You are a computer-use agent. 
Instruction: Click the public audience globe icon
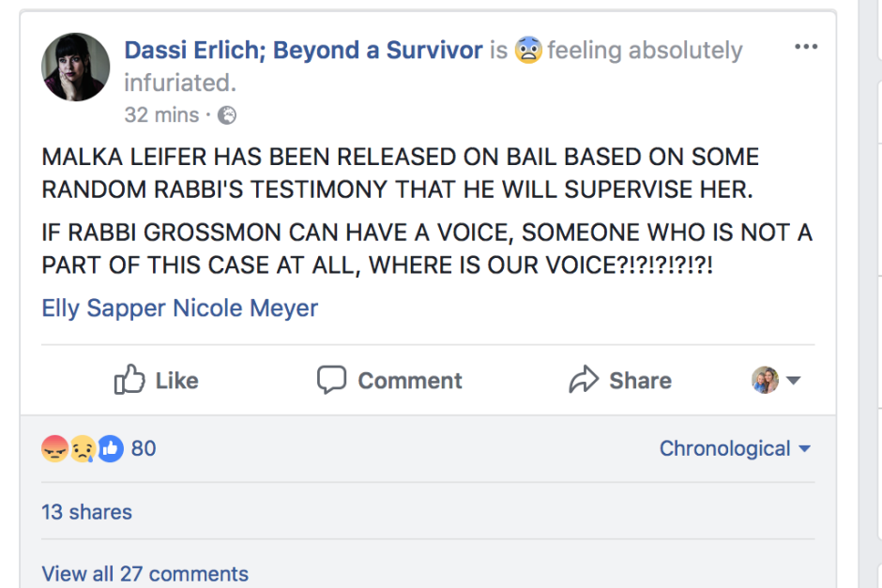[227, 115]
